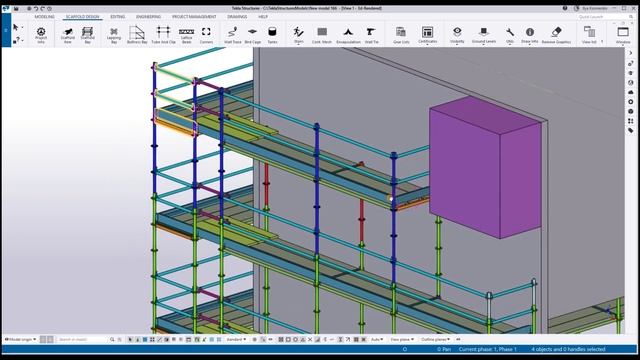The image size is (640, 360).
Task: Switch to the MODELING ribbon tab
Action: (x=44, y=17)
